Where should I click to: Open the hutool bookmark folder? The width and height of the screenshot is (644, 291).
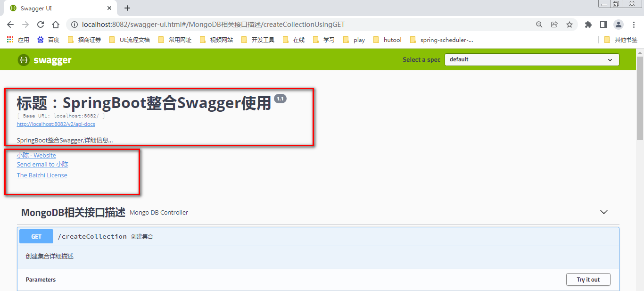tap(387, 40)
